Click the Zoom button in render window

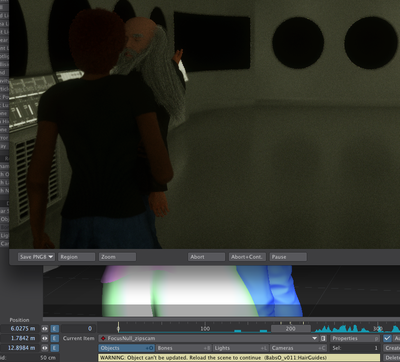pyautogui.click(x=117, y=257)
